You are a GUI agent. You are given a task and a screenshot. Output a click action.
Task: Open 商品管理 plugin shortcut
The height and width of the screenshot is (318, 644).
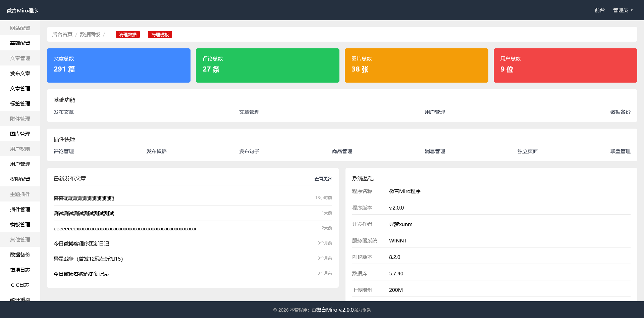342,151
